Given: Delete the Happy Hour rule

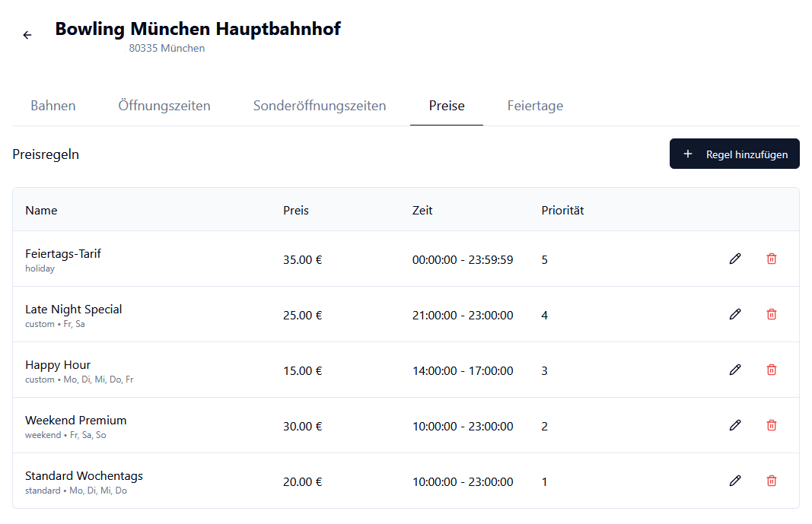Looking at the screenshot, I should point(772,370).
